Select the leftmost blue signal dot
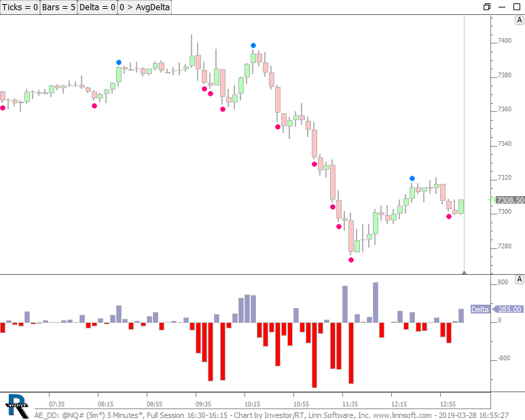 (x=119, y=62)
